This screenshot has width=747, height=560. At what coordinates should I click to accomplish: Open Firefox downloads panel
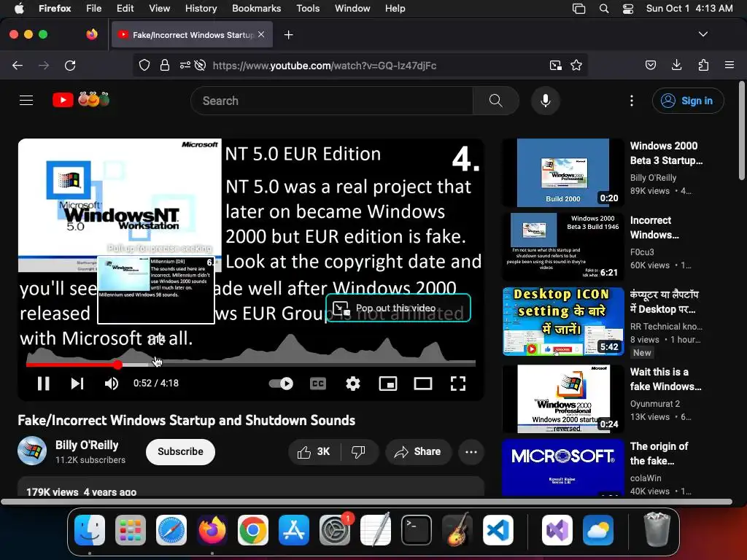pos(676,65)
